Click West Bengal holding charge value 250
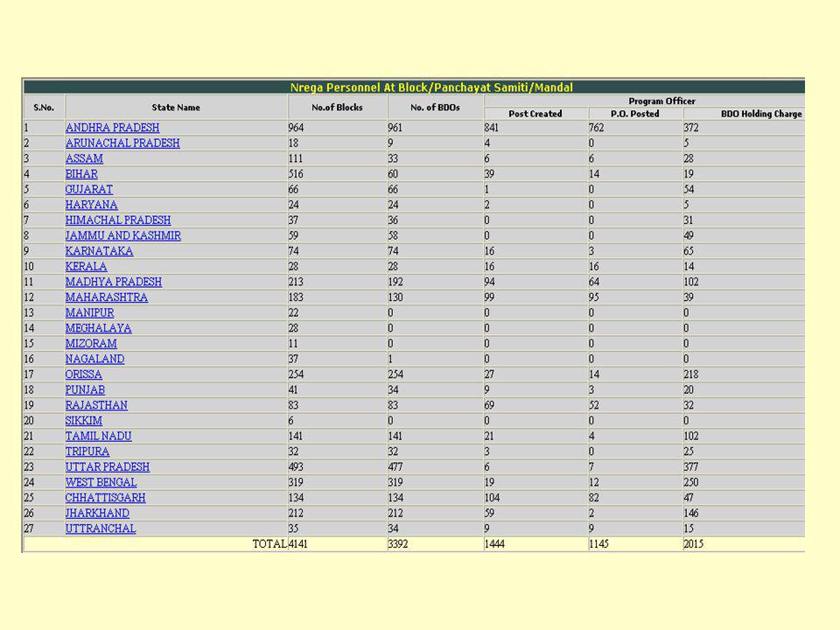The width and height of the screenshot is (840, 630). pos(691,483)
